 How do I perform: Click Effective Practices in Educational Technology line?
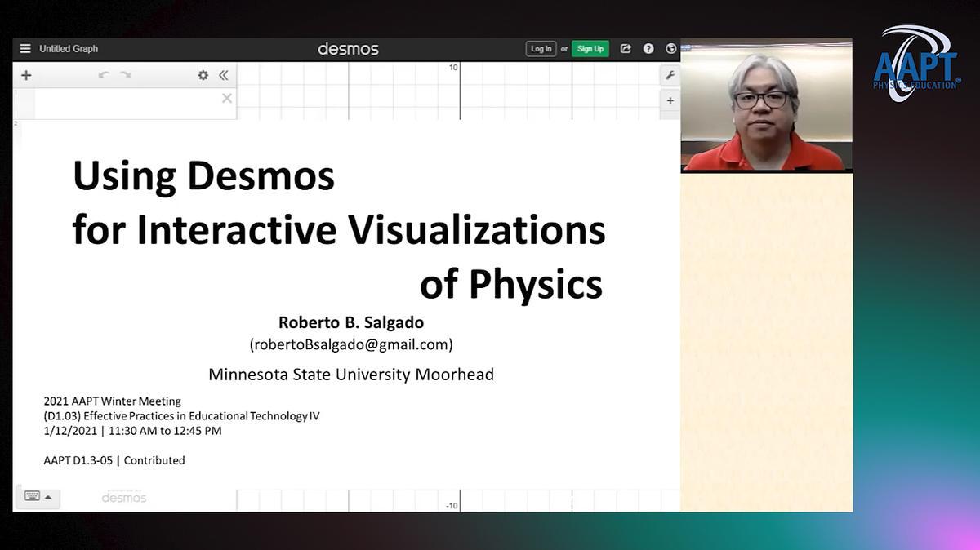[181, 416]
